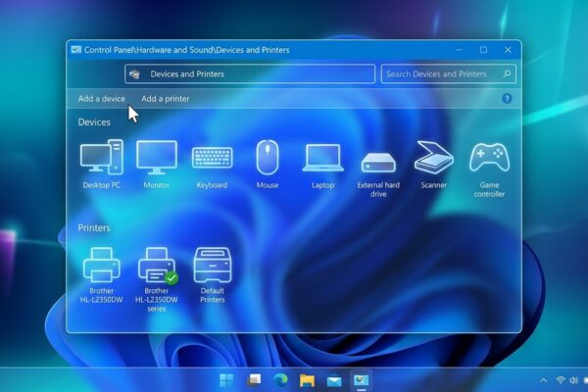Launch Microsoft Edge from the taskbar
This screenshot has height=392, width=588.
280,380
